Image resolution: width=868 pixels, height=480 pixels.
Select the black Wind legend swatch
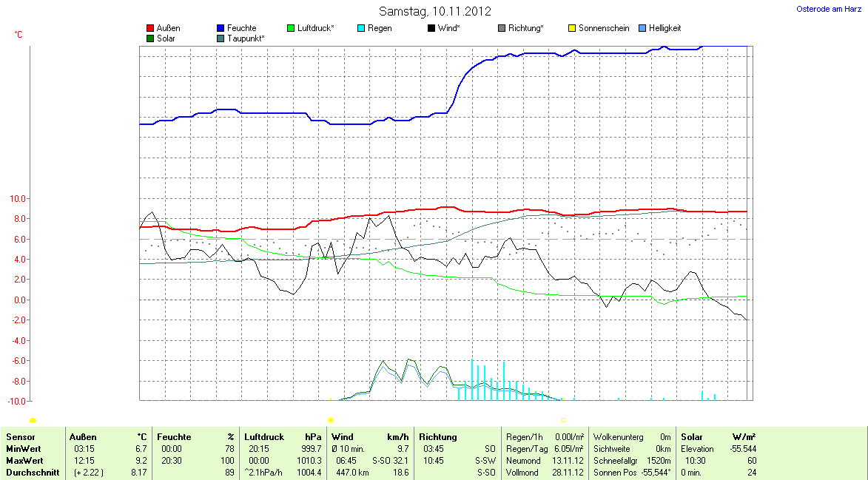click(x=431, y=28)
